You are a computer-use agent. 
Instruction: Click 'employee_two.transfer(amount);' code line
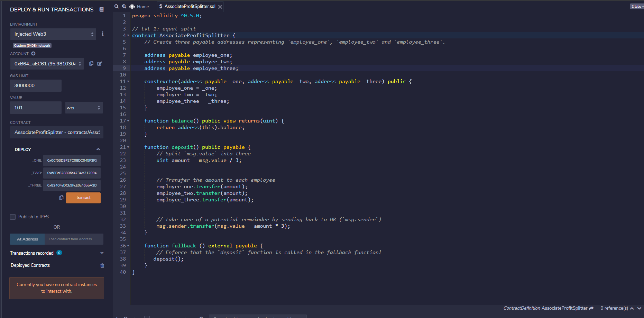coord(202,193)
